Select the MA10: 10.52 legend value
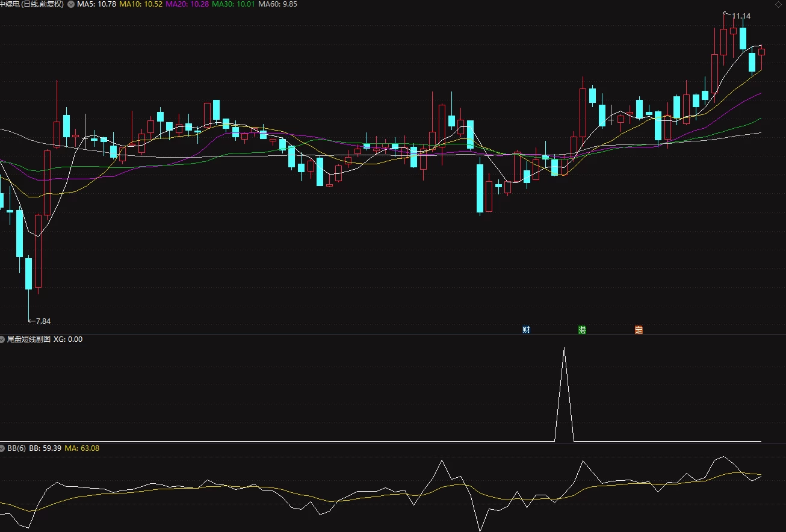Screen dimensions: 786x532 pyautogui.click(x=141, y=4)
